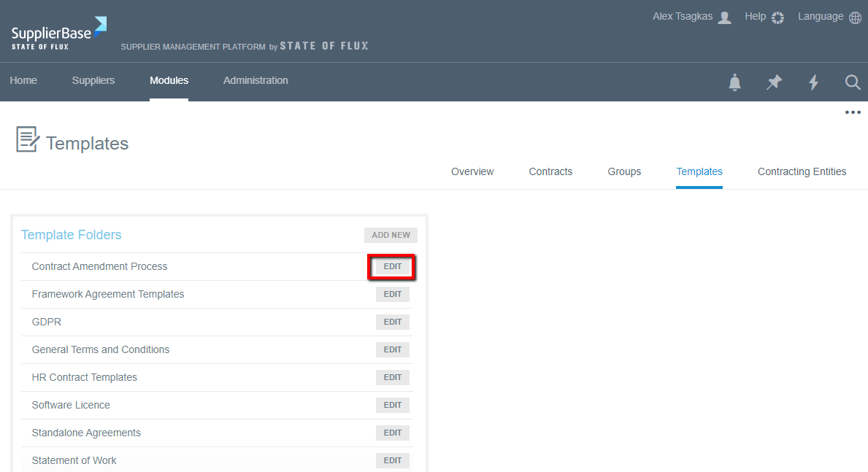Click the notifications bell icon

pos(734,82)
